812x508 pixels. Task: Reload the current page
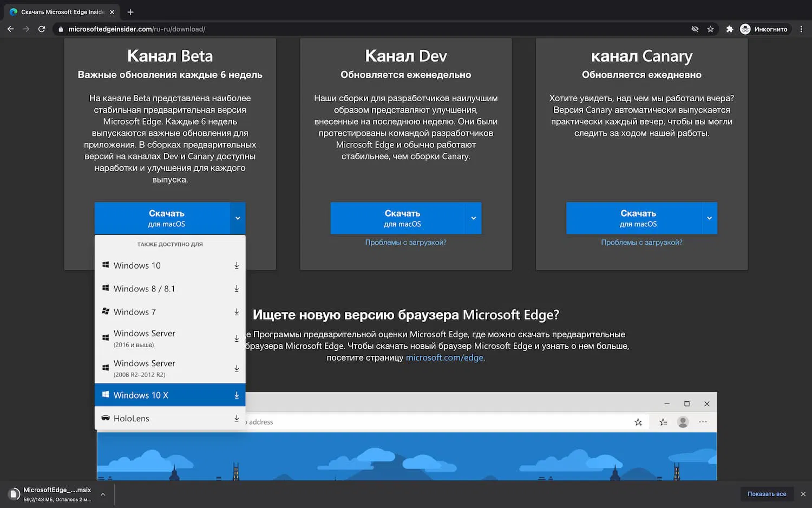42,29
